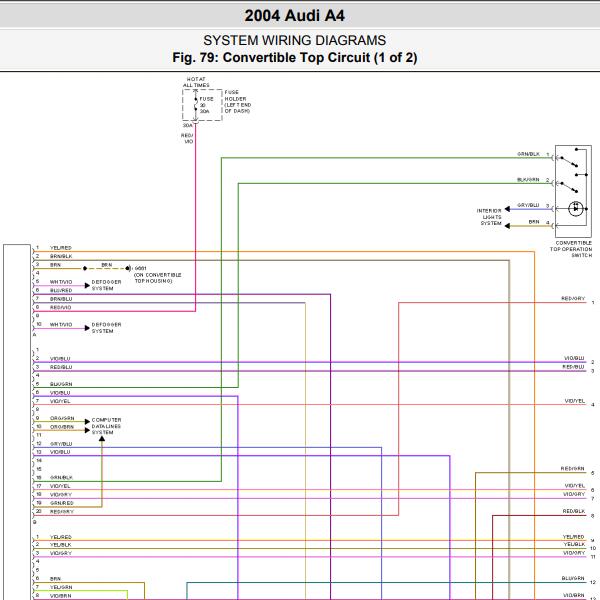Select RED/BLK label at right edge pin 8
The width and height of the screenshot is (600, 600).
click(574, 511)
